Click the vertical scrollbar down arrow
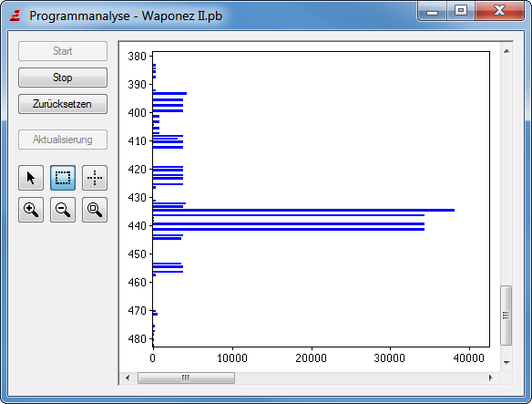The height and width of the screenshot is (404, 532). pyautogui.click(x=506, y=363)
